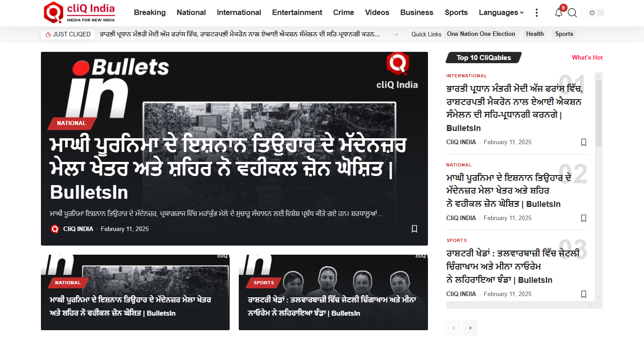The height and width of the screenshot is (347, 644).
Task: Toggle dark mode switch
Action: (597, 13)
